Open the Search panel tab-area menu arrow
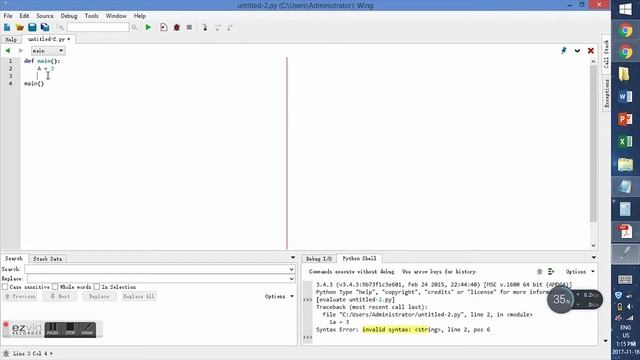Image resolution: width=640 pixels, height=360 pixels. point(293,258)
